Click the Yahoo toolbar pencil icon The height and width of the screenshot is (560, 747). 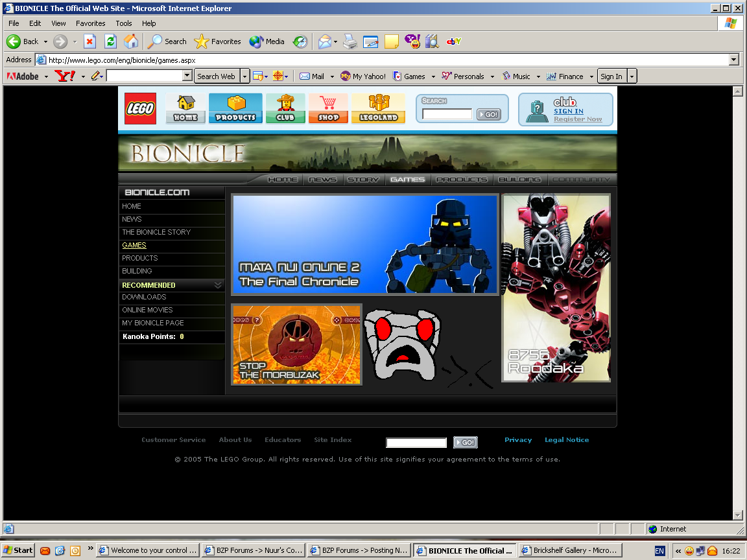pos(96,76)
